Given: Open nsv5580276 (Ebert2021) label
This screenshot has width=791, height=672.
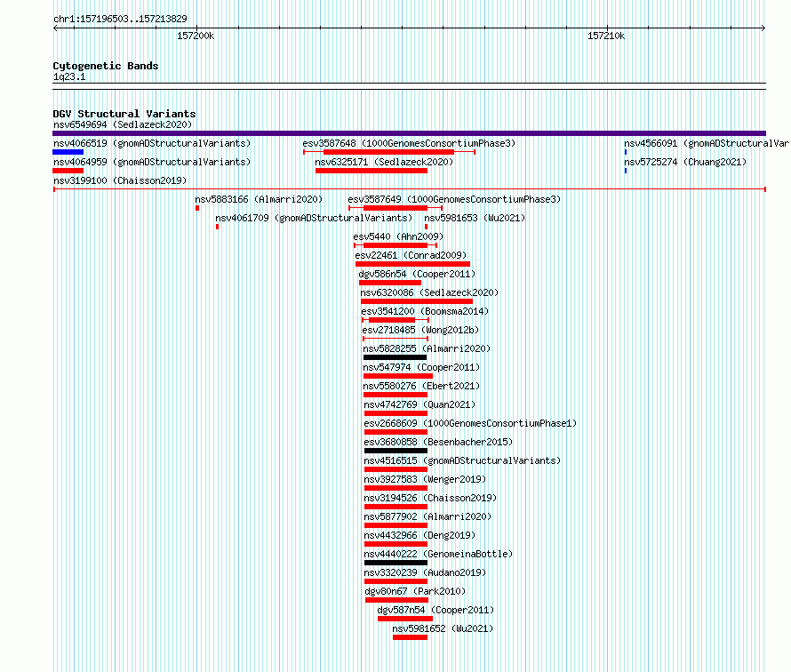Looking at the screenshot, I should 422,386.
